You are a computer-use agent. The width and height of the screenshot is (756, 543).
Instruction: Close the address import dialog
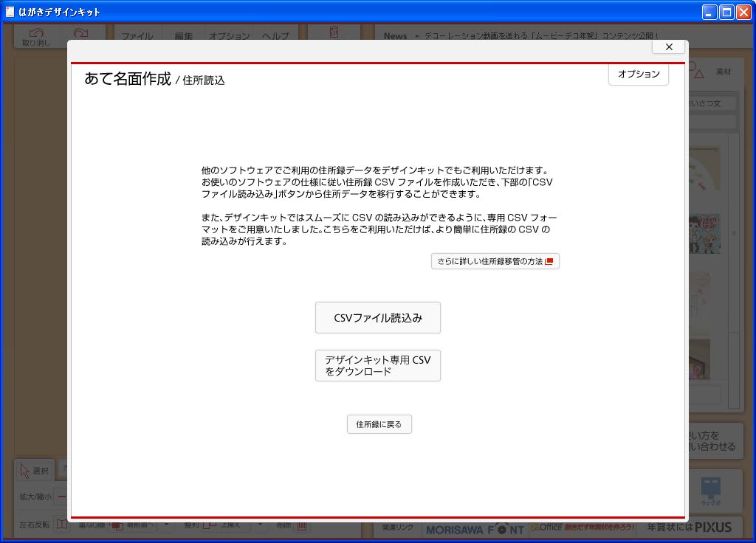coord(669,46)
